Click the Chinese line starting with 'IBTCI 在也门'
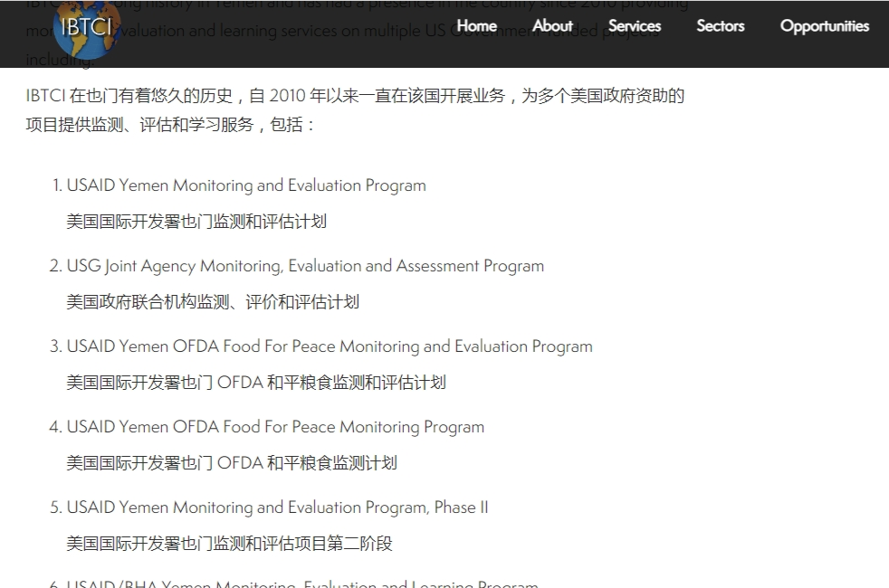 click(355, 96)
